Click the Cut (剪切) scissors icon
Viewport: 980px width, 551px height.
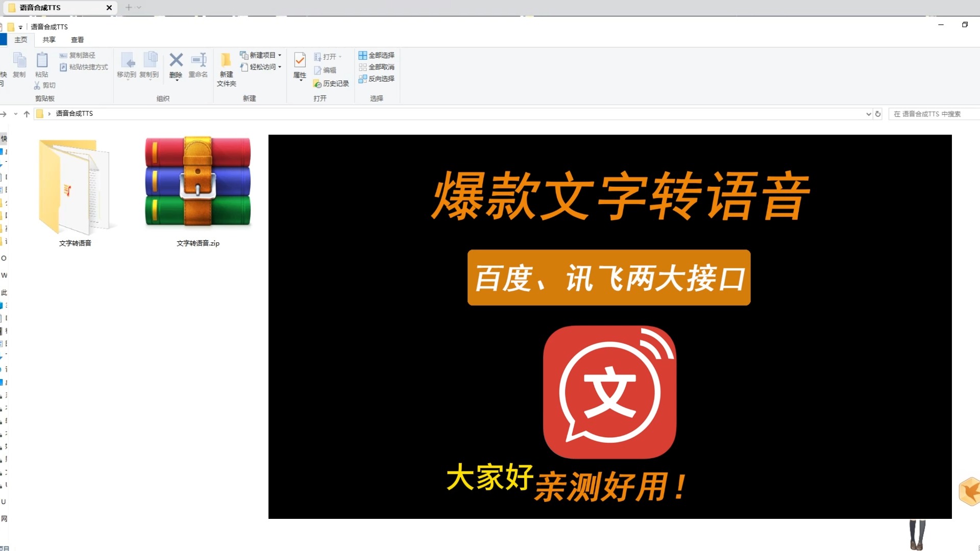pos(37,85)
